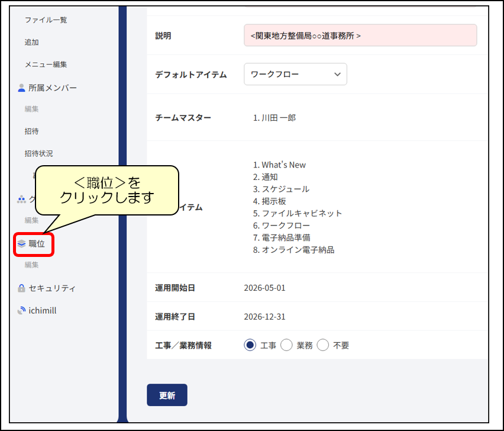Click the group dots icon in sidebar
Viewport: 504px width, 431px height.
click(21, 200)
